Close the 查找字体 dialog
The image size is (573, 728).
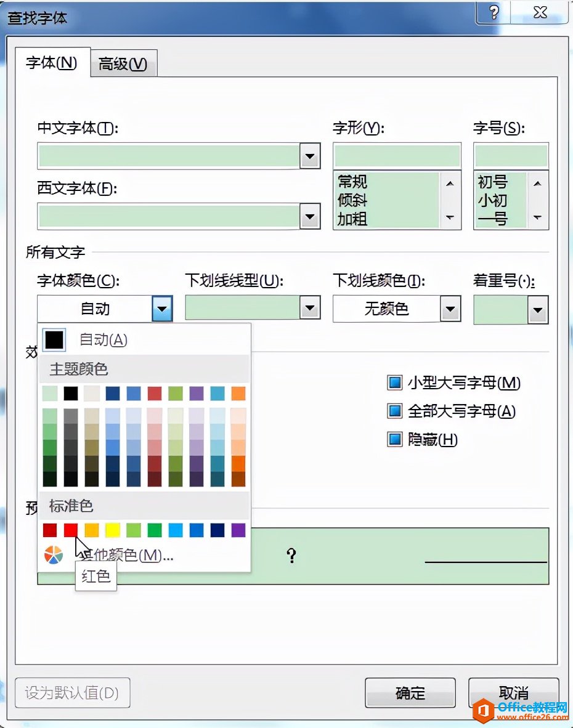point(540,12)
